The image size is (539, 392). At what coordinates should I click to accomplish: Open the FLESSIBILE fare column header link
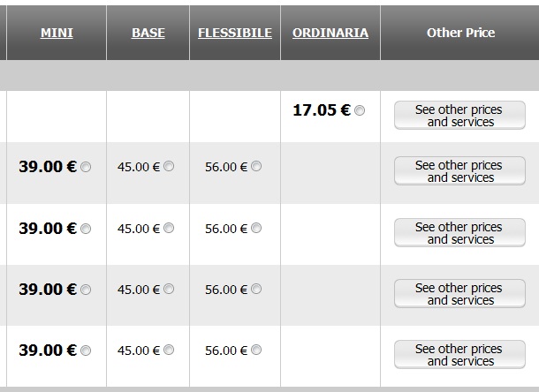[235, 33]
